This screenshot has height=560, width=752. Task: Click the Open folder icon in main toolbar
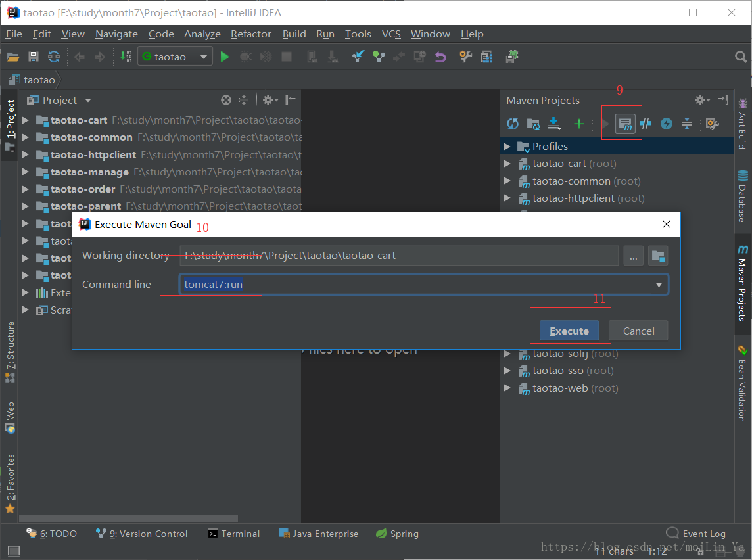pos(13,57)
